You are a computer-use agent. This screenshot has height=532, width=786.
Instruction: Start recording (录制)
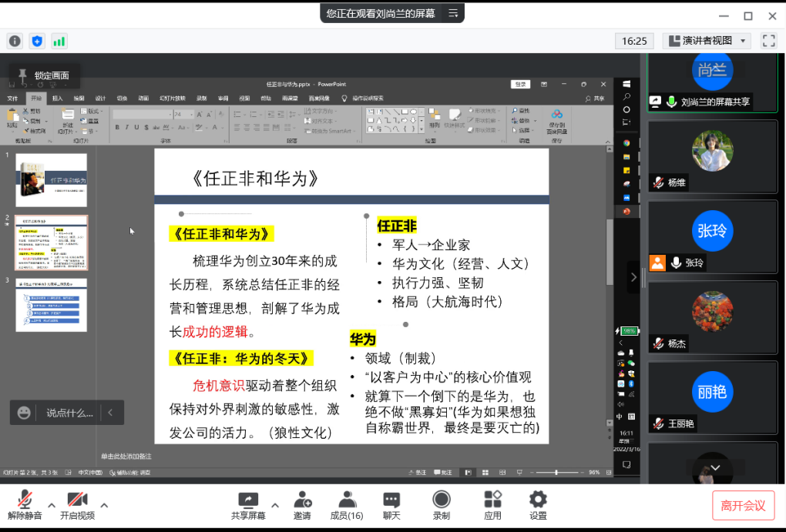tap(441, 505)
